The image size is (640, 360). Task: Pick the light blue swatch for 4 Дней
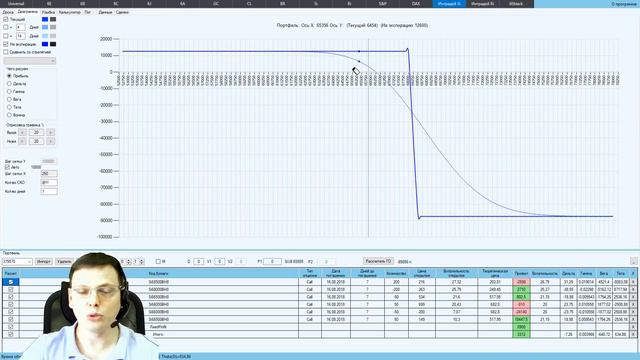click(x=45, y=27)
